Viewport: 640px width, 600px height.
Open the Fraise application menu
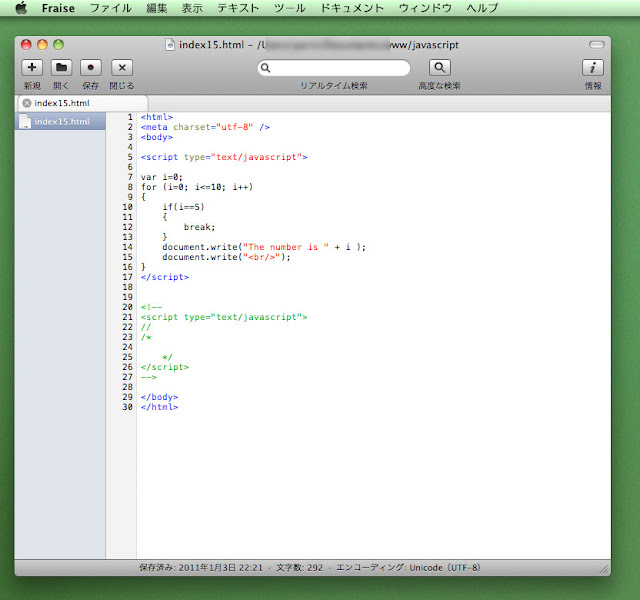click(58, 8)
